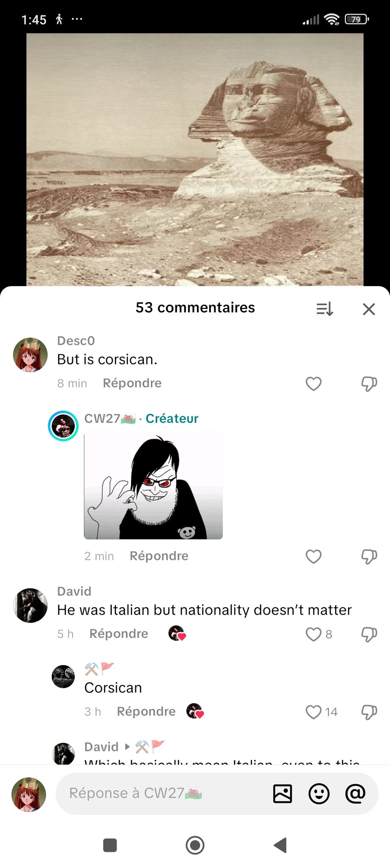Tap Répondre under the Corsican reply
390x868 pixels.
click(146, 712)
